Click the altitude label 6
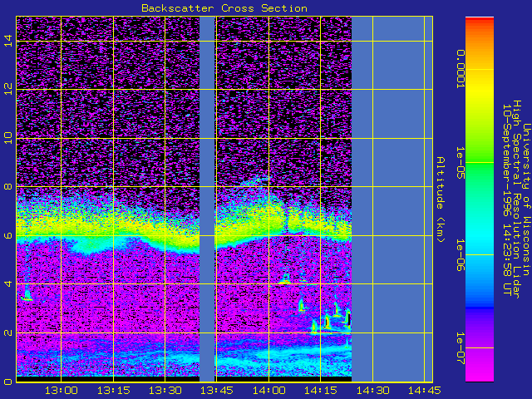This screenshot has width=532, height=399. (8, 235)
